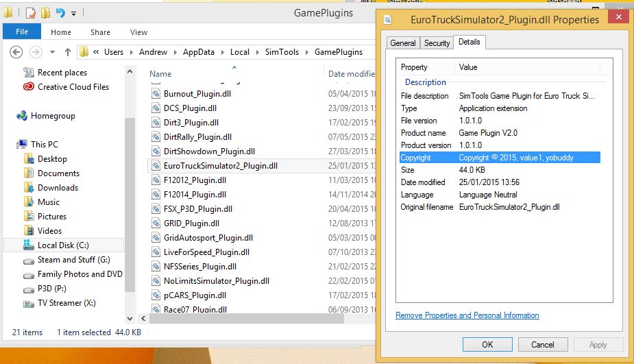Select Recent places in navigation pane
Viewport: 634px width, 364px height.
point(62,73)
